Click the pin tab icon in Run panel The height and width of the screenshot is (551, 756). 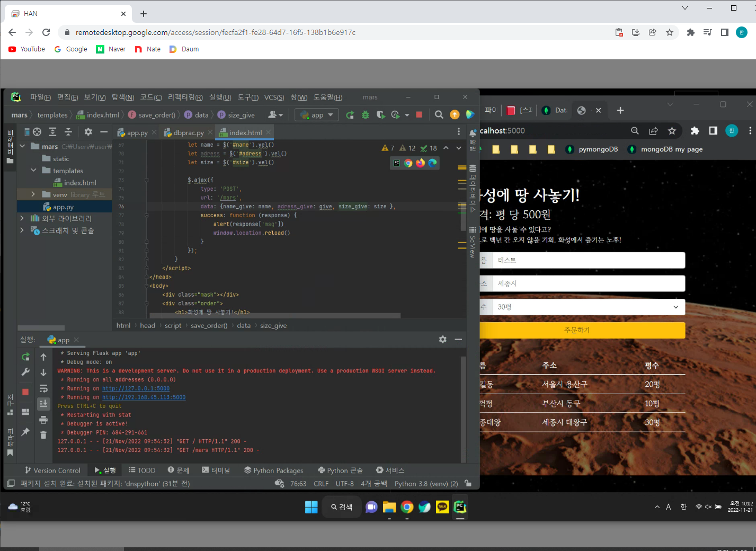[25, 432]
